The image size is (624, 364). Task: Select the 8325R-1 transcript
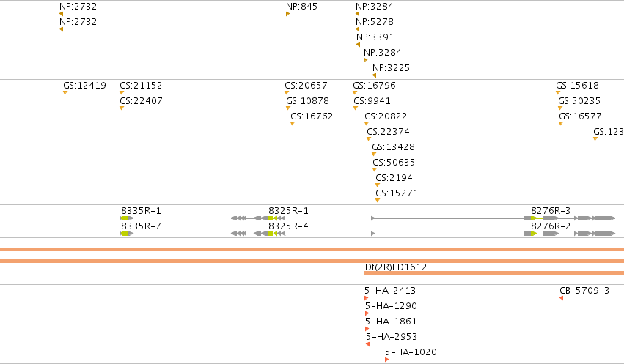pos(258,218)
